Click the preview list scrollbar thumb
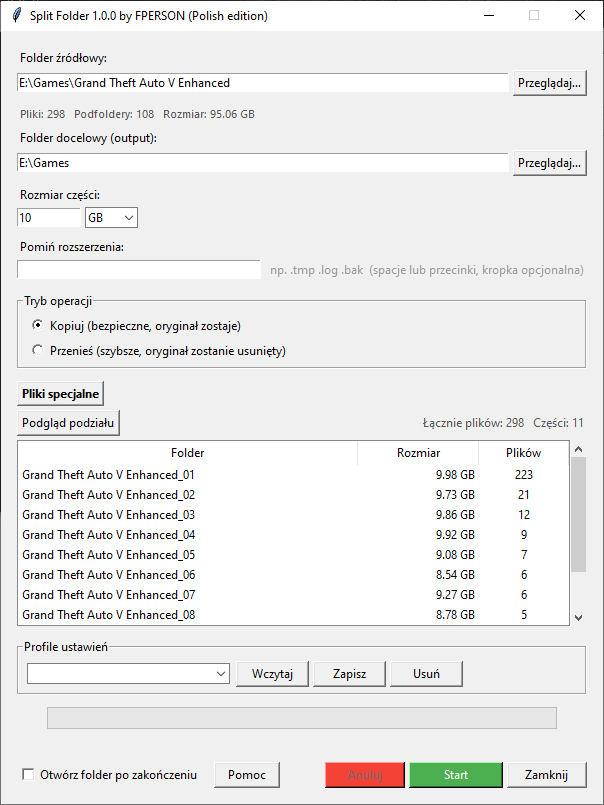Viewport: 604px width, 805px height. [x=578, y=514]
